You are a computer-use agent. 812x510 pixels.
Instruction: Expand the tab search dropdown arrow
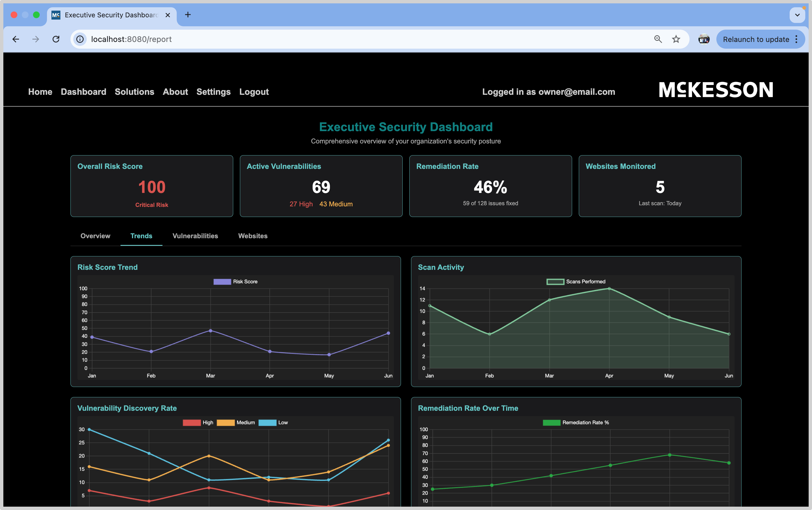[x=797, y=15]
